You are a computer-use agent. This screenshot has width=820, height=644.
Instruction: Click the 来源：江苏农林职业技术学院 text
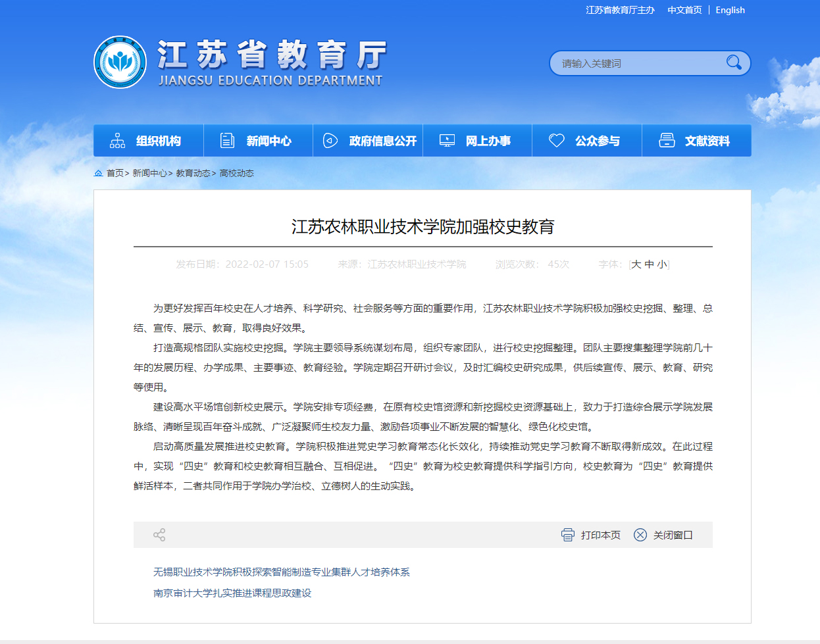pyautogui.click(x=402, y=264)
